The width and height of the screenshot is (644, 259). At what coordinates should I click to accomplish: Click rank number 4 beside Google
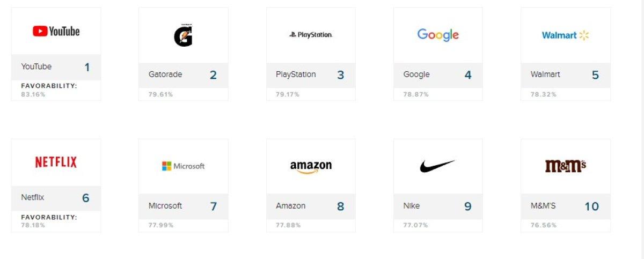pyautogui.click(x=468, y=75)
